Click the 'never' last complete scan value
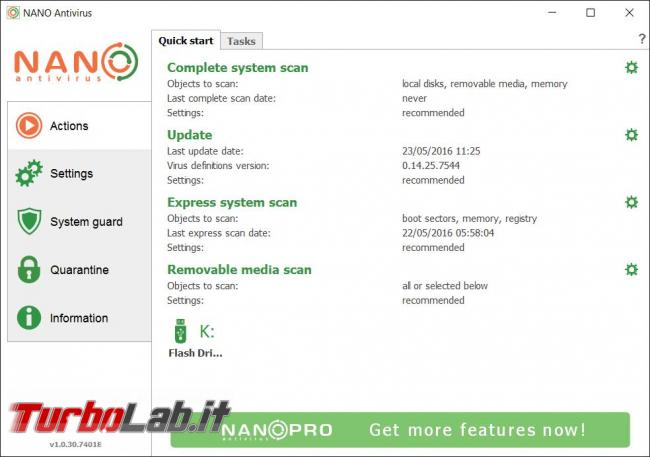 414,99
